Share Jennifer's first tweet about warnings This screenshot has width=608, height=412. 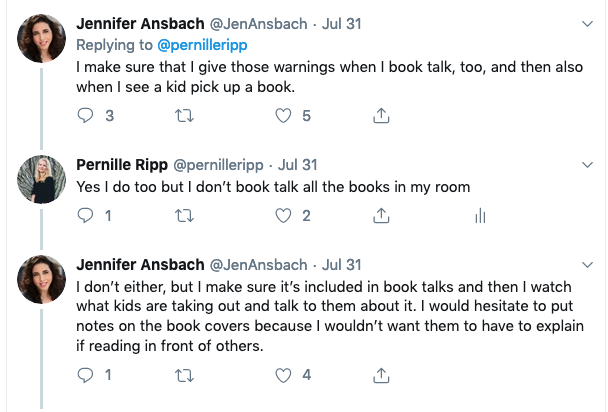click(x=380, y=116)
